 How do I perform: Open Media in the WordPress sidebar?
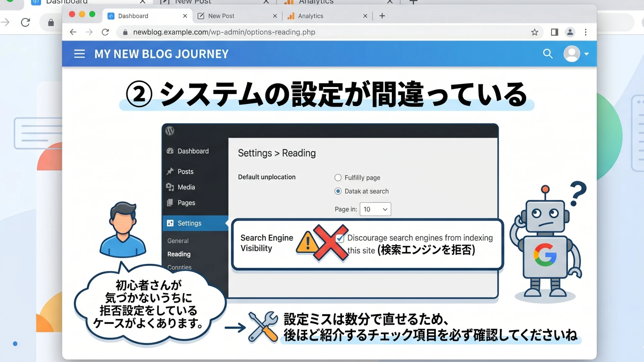(x=195, y=187)
